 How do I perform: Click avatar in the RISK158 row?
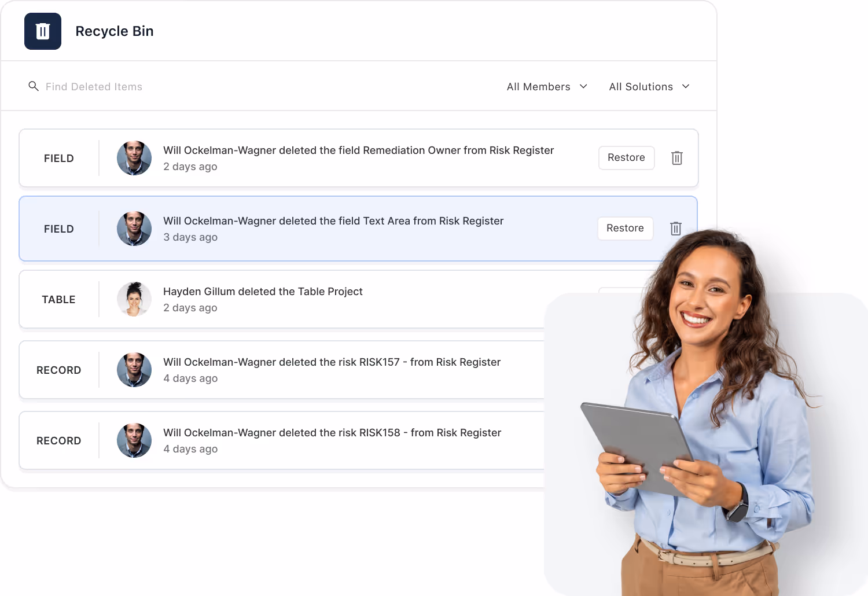pyautogui.click(x=134, y=440)
